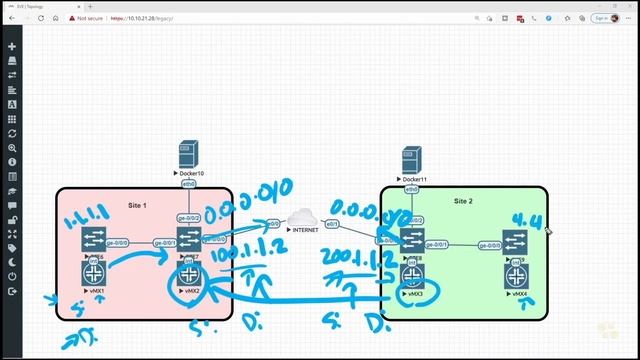
Task: Open the Configured text objects icon
Action: 12,104
